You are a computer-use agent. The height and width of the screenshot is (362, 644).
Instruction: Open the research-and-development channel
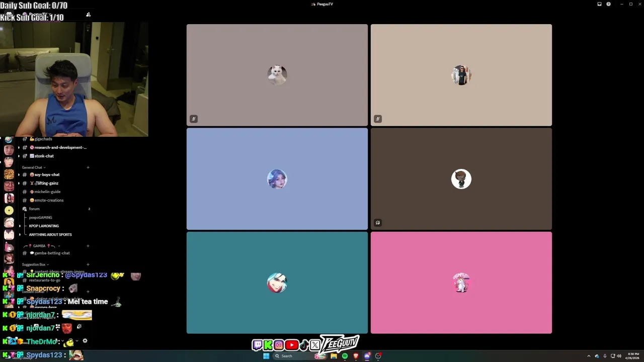[54, 147]
